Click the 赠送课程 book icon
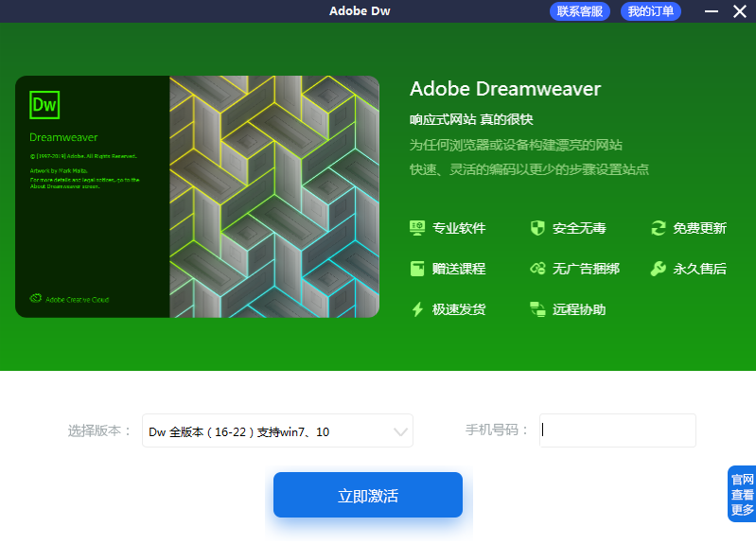 417,269
